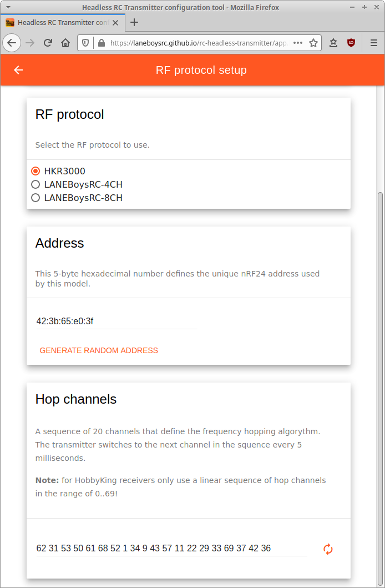Click Firefox back navigation button
The height and width of the screenshot is (588, 385).
(x=12, y=43)
